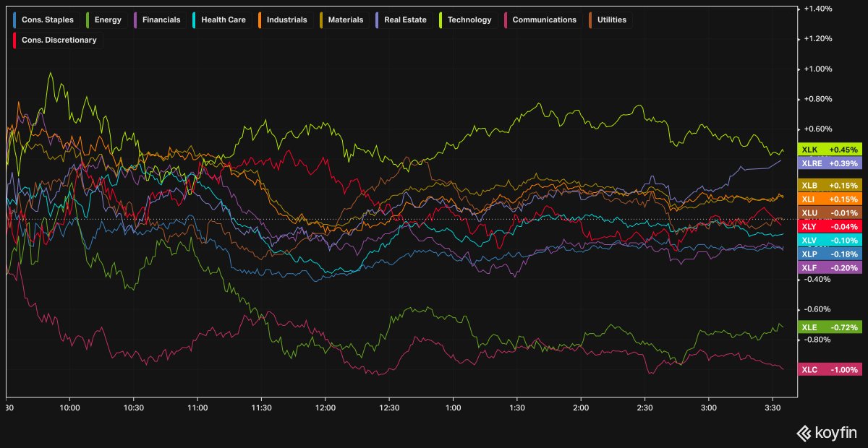Toggle the Industrials sector legend entry

point(286,20)
